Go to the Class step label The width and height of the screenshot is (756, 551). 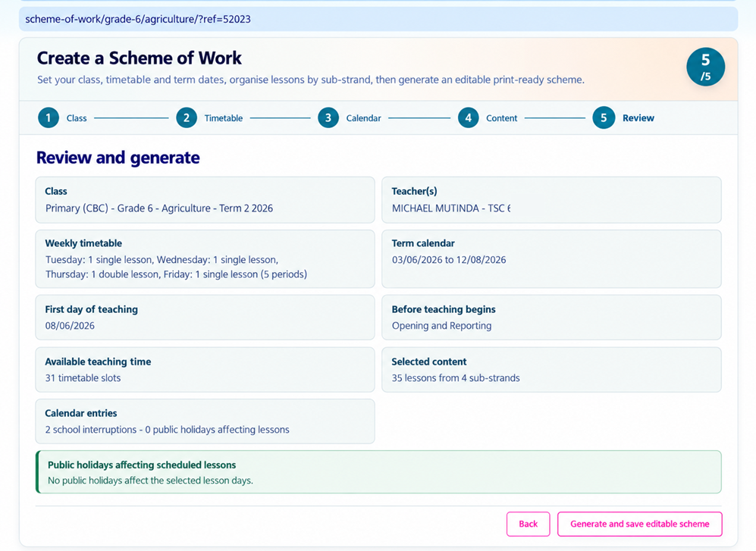[x=77, y=118]
